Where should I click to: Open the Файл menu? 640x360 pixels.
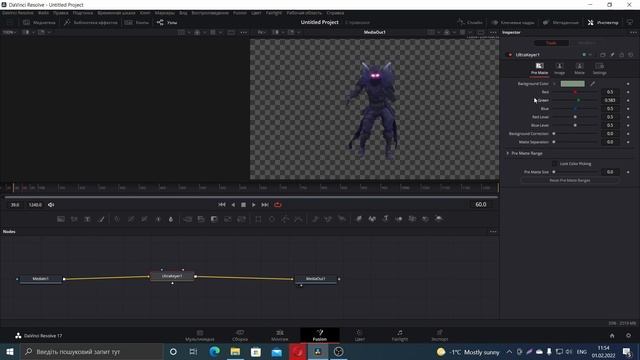click(x=43, y=13)
